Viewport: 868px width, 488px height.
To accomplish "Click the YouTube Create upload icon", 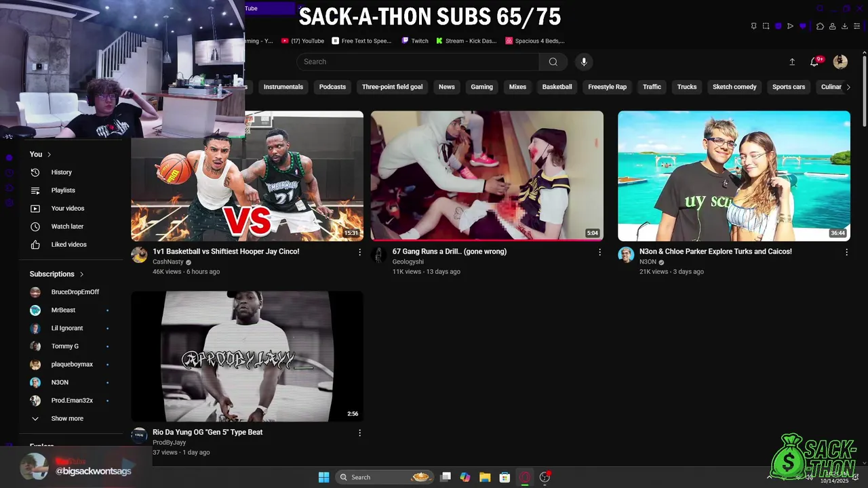I will [x=792, y=62].
